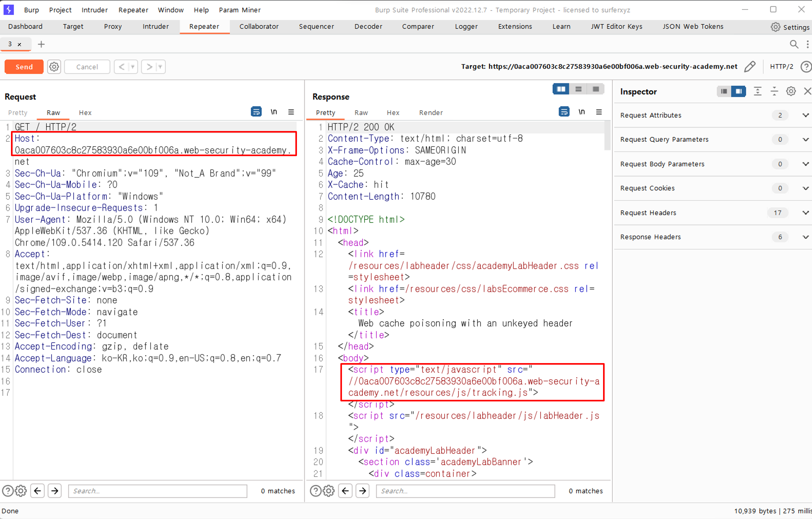This screenshot has height=519, width=812.
Task: Open Response panel hamburger menu
Action: click(599, 112)
